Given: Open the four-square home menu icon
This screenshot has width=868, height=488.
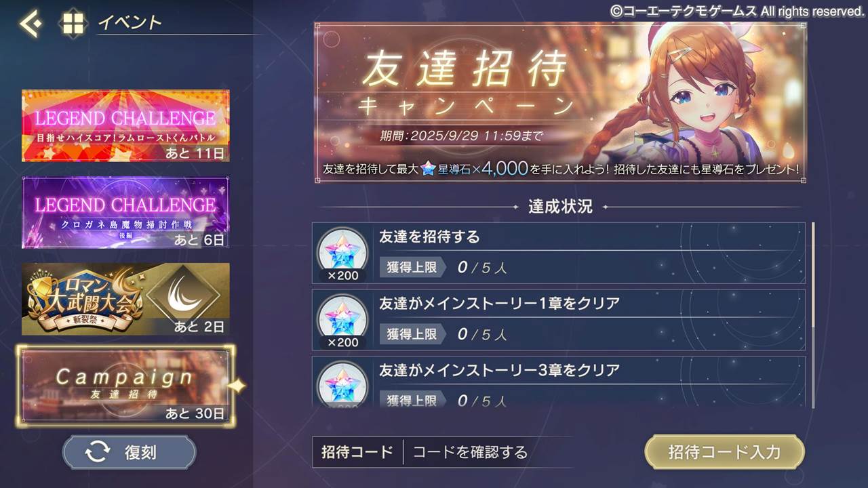Looking at the screenshot, I should pos(73,24).
